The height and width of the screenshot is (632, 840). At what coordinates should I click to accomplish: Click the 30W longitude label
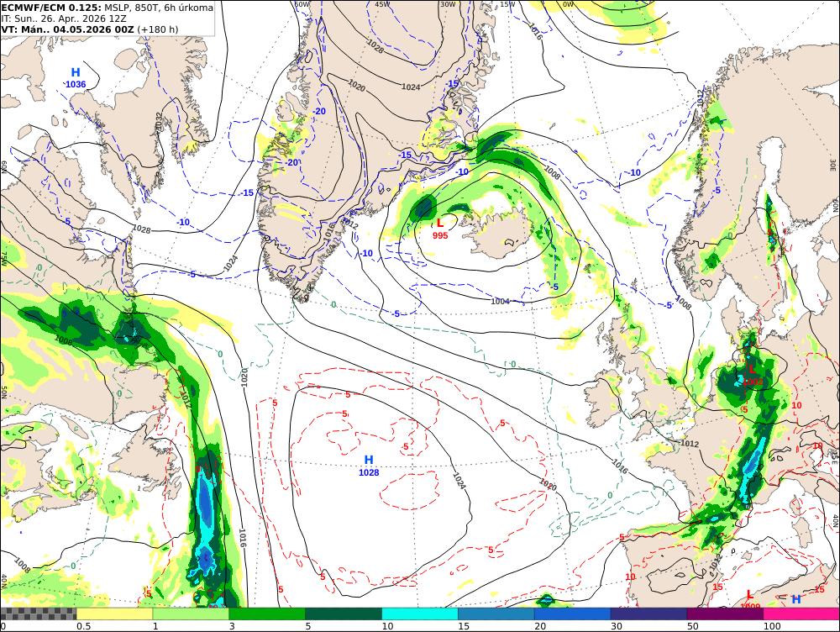click(448, 4)
